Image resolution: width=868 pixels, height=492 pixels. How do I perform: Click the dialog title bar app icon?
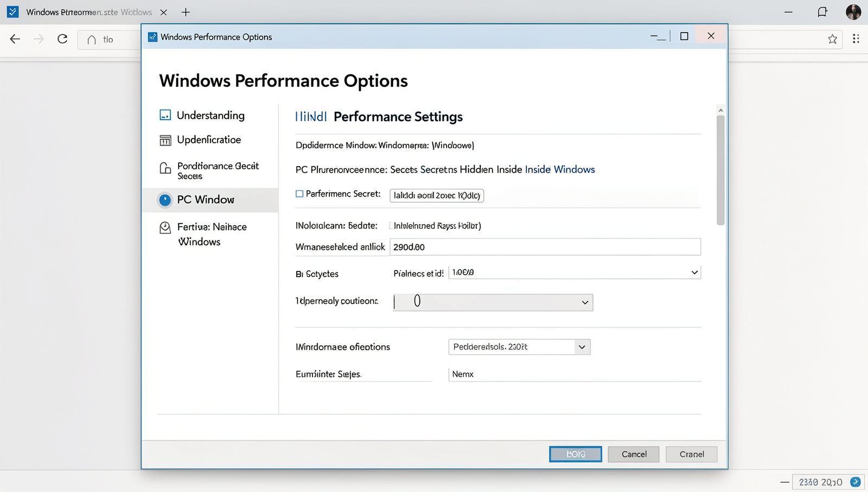[152, 37]
